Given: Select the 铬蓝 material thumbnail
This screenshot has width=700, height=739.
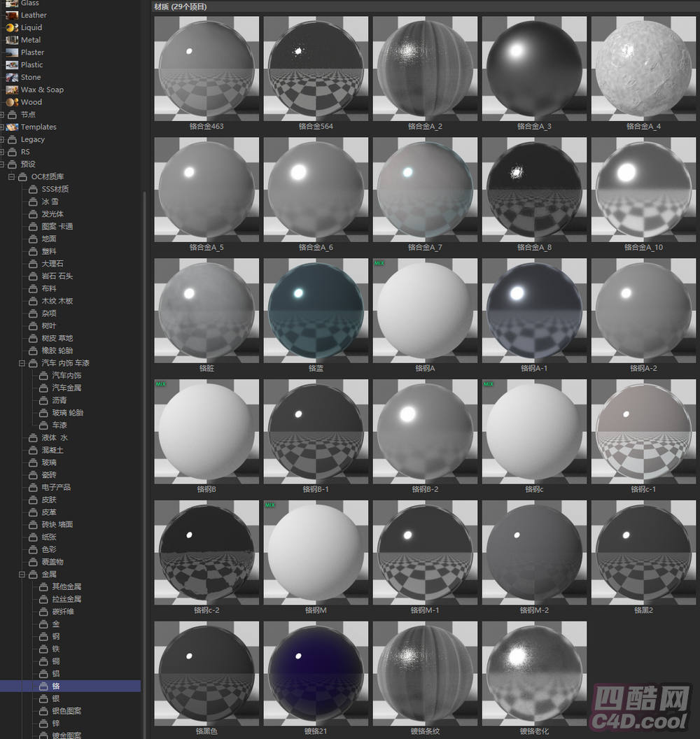Looking at the screenshot, I should tap(316, 310).
